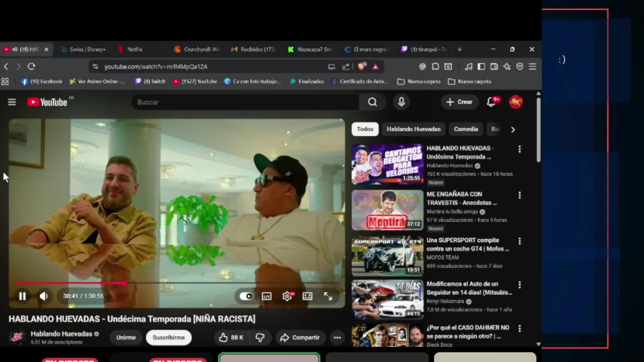
Task: Open the Facebook bookmark
Action: pos(41,81)
